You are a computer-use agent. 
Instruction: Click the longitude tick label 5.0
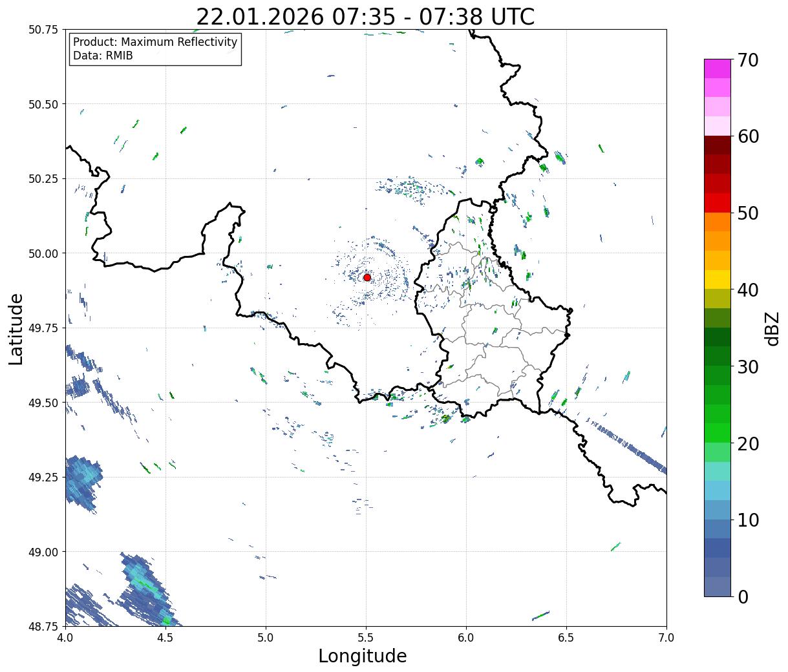tap(266, 637)
